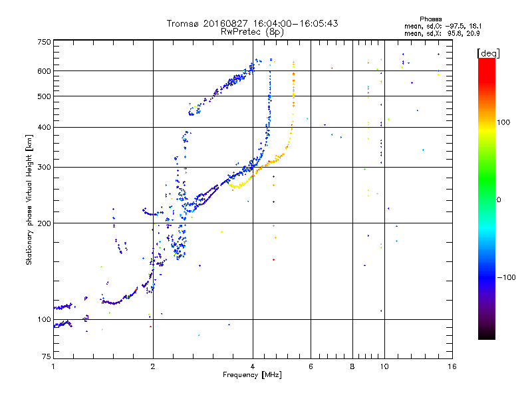Screen dimensions: 532x399
Task: Click the 'Phases' header label
Action: pos(430,19)
